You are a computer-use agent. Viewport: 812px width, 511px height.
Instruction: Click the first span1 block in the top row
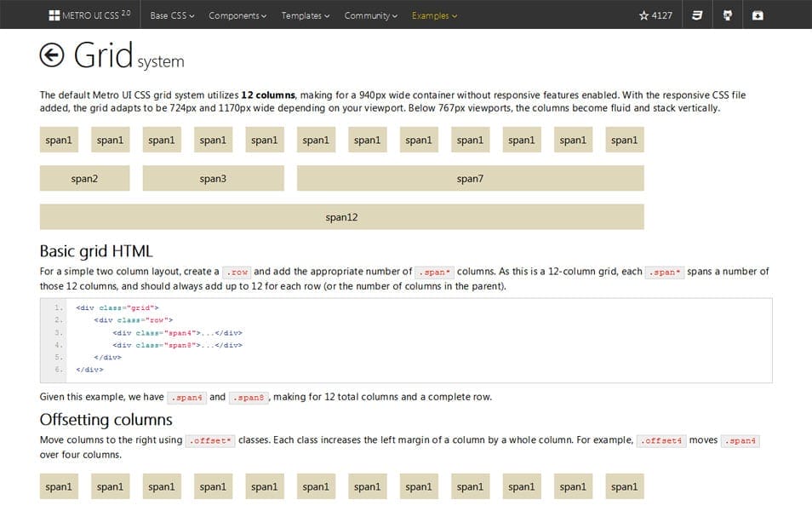58,139
